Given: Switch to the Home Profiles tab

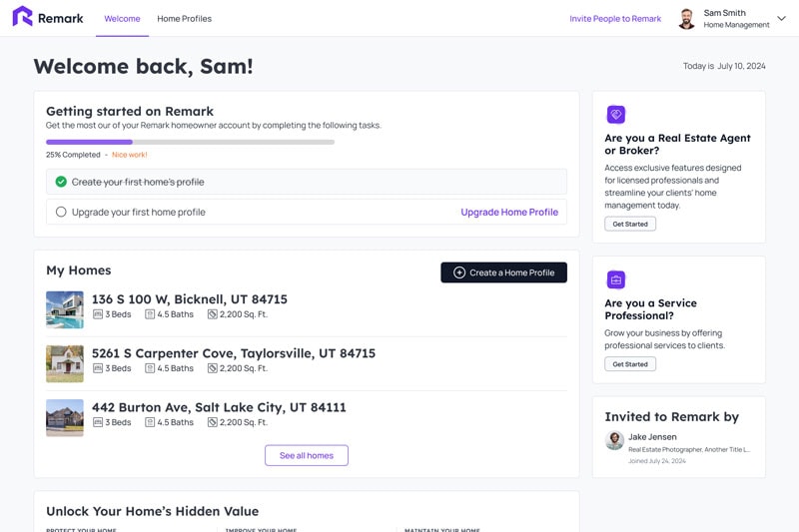Looking at the screenshot, I should (184, 19).
